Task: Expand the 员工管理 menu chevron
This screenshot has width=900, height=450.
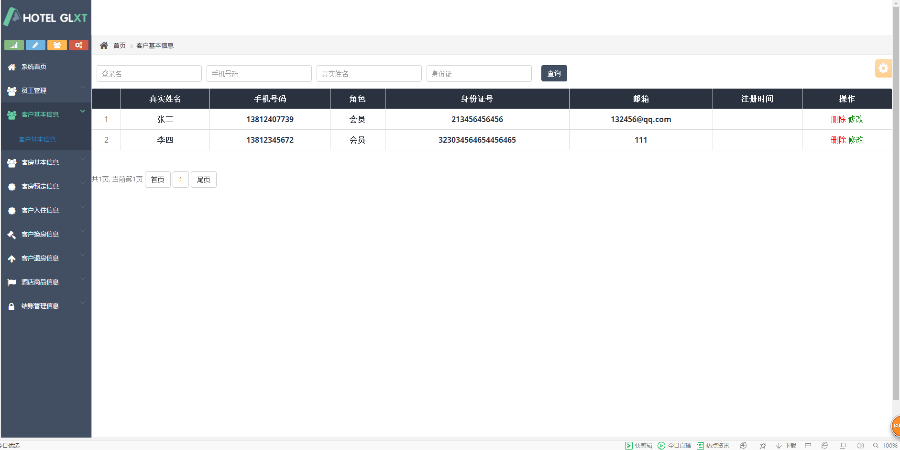Action: click(83, 88)
